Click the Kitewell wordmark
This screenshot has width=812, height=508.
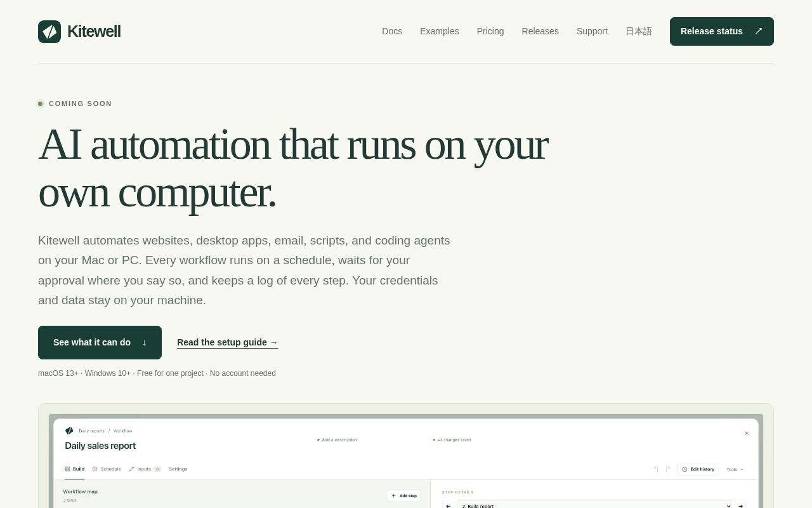click(94, 32)
